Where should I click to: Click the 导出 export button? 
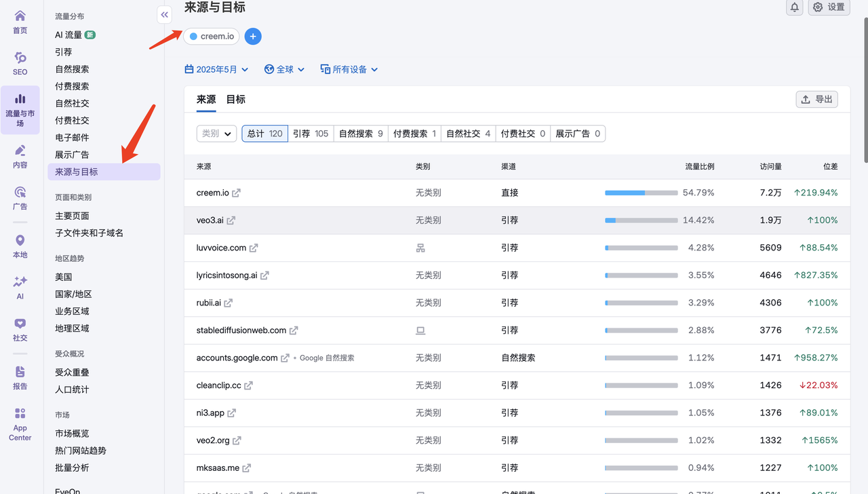[x=816, y=100]
